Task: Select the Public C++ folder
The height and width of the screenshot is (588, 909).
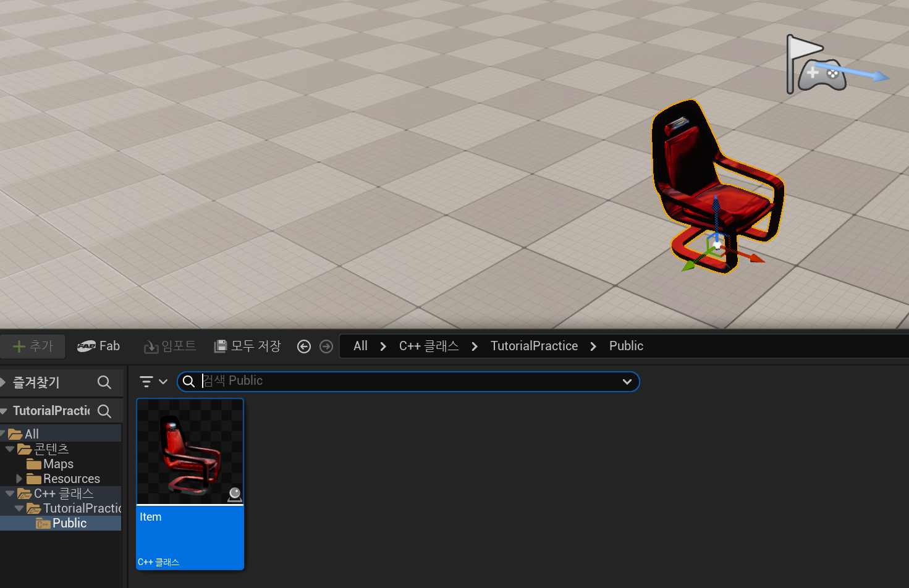Action: tap(61, 523)
